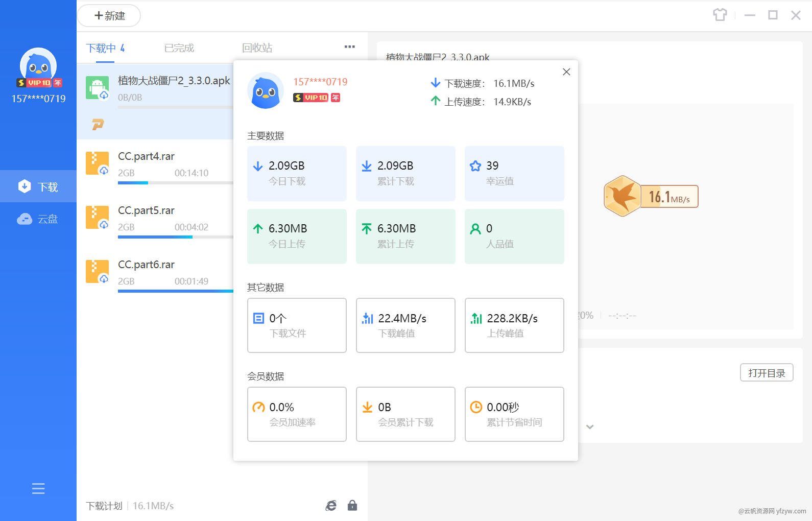The image size is (812, 521).
Task: Click the sidebar VIP10 badge
Action: [x=39, y=83]
